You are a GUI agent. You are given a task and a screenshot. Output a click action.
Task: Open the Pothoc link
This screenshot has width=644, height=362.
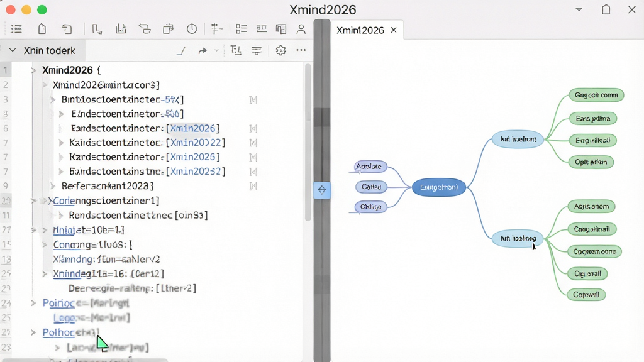(58, 332)
